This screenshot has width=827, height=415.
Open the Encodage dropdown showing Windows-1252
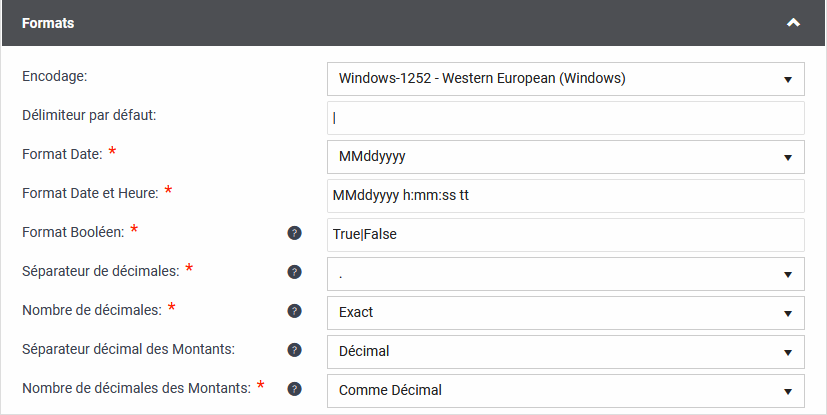[x=565, y=78]
